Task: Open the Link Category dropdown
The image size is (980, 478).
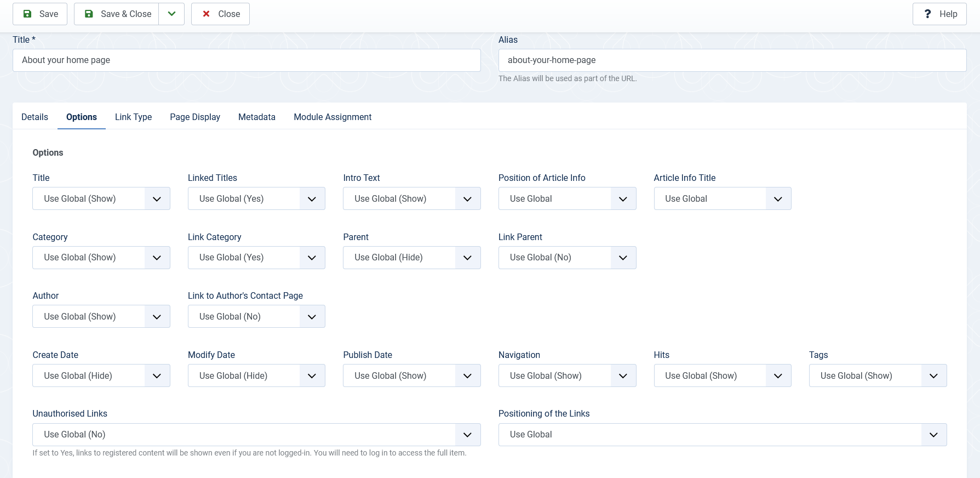Action: [256, 258]
